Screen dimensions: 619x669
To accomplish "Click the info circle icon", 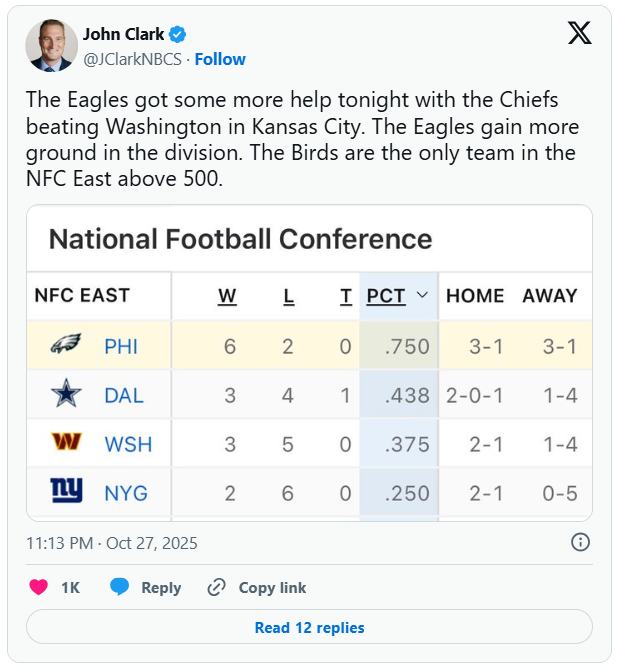I will pos(579,543).
